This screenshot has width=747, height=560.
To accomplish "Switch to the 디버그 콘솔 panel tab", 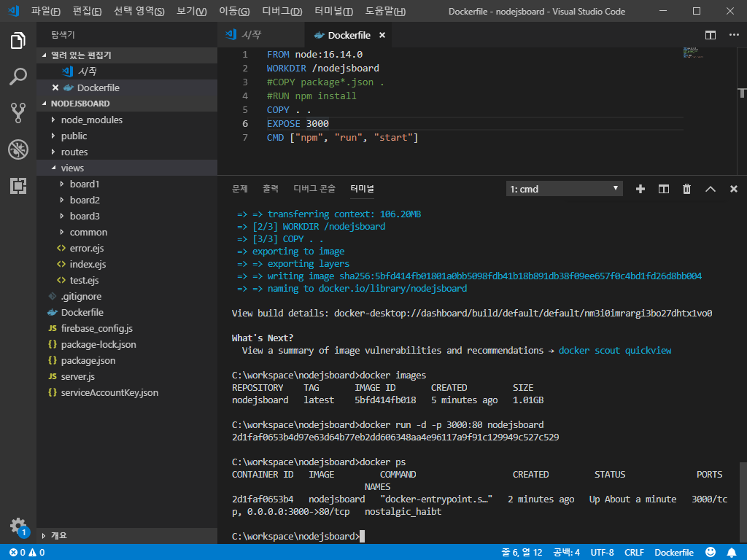I will pos(314,189).
